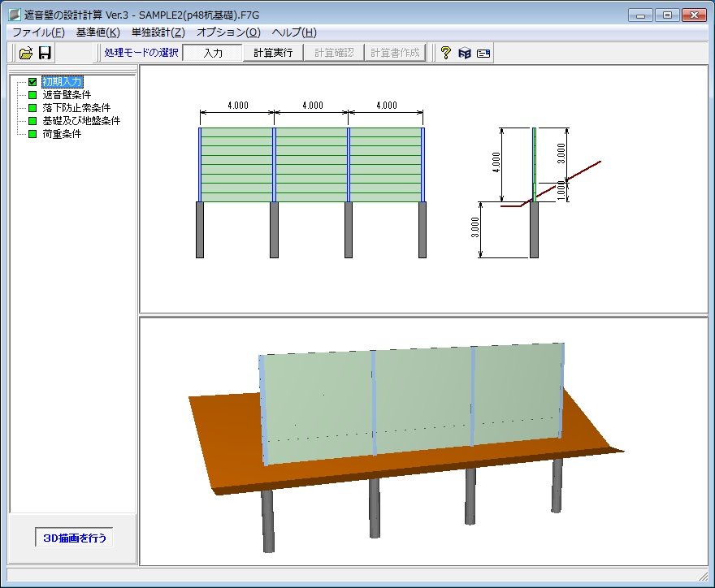The image size is (715, 588).
Task: Open the 基準値(K) menu
Action: pos(98,32)
